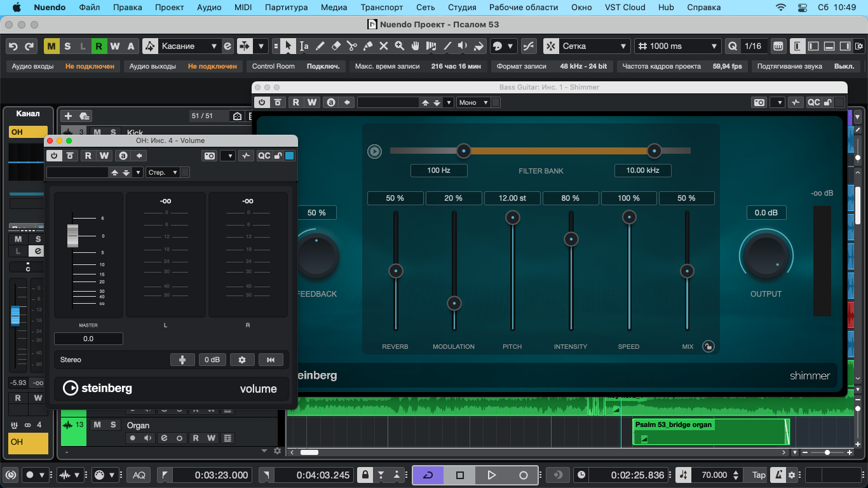Select the Mute X tool
Viewport: 868px width, 488px height.
coord(384,46)
